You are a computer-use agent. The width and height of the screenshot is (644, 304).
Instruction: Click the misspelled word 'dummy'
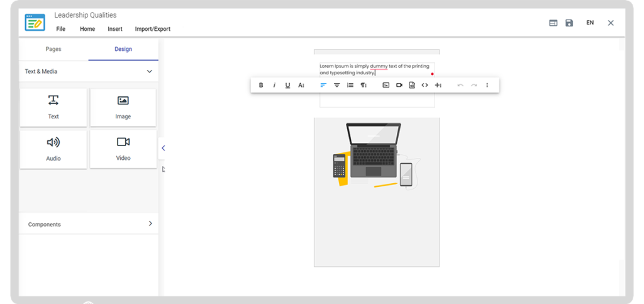(x=379, y=65)
